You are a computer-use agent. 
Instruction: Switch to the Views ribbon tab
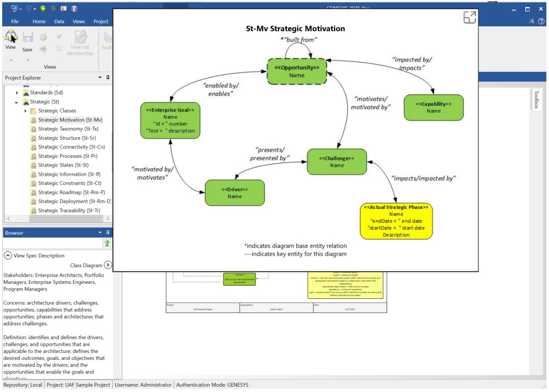[79, 22]
